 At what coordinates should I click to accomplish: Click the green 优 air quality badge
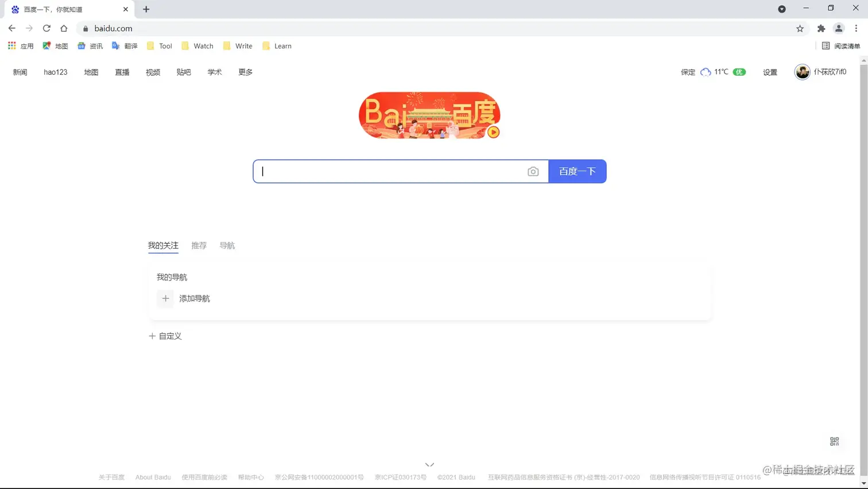739,72
